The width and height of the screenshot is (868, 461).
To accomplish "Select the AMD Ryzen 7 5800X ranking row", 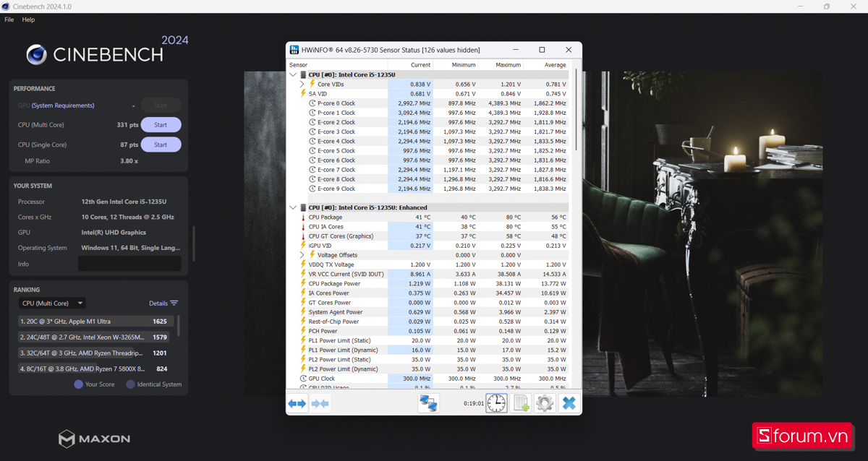I will [x=95, y=369].
